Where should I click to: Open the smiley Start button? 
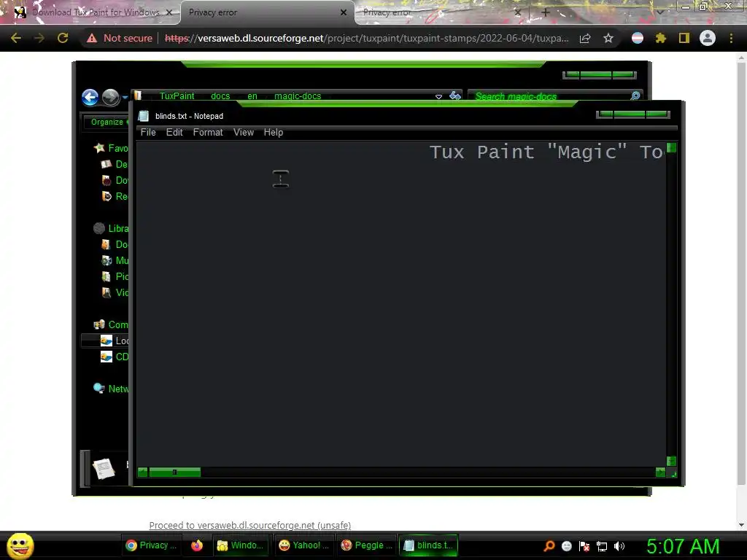20,545
